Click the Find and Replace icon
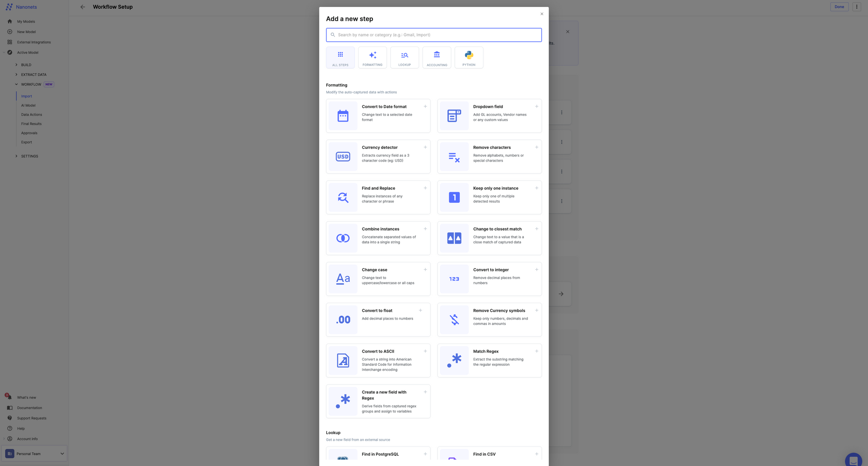 tap(343, 198)
